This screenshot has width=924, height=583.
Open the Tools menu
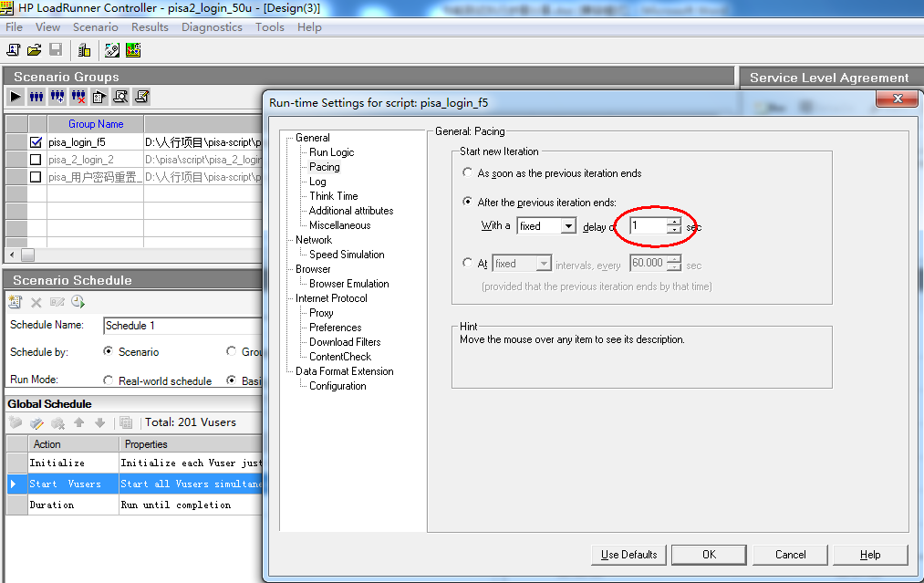270,27
